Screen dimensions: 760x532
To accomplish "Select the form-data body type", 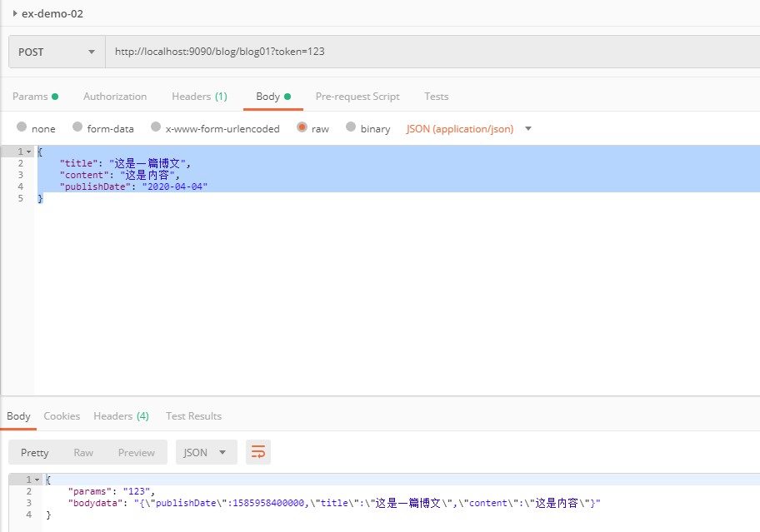I will coord(77,127).
